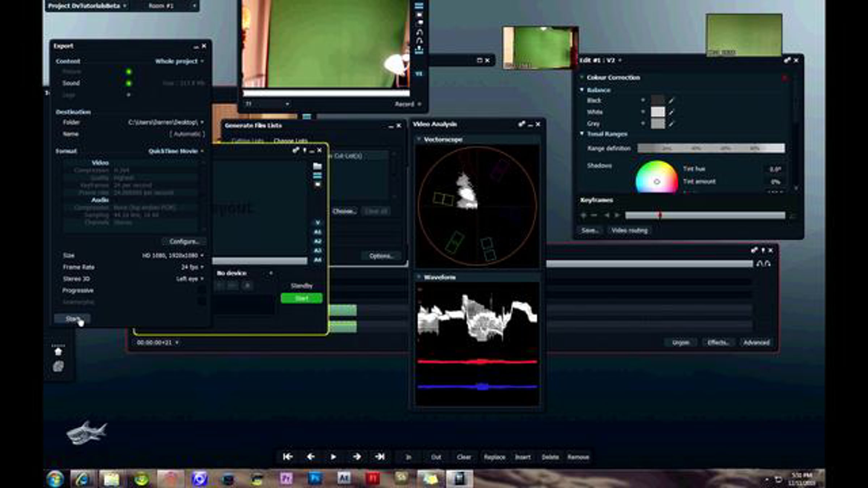The image size is (868, 488).
Task: Click the Start button in the Export panel
Action: pos(72,318)
